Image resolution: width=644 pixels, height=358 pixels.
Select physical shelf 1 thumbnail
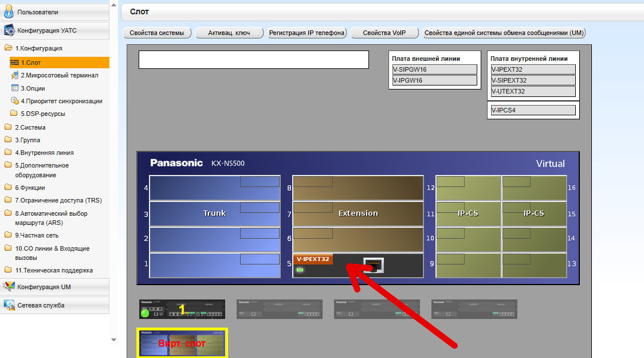pyautogui.click(x=182, y=309)
